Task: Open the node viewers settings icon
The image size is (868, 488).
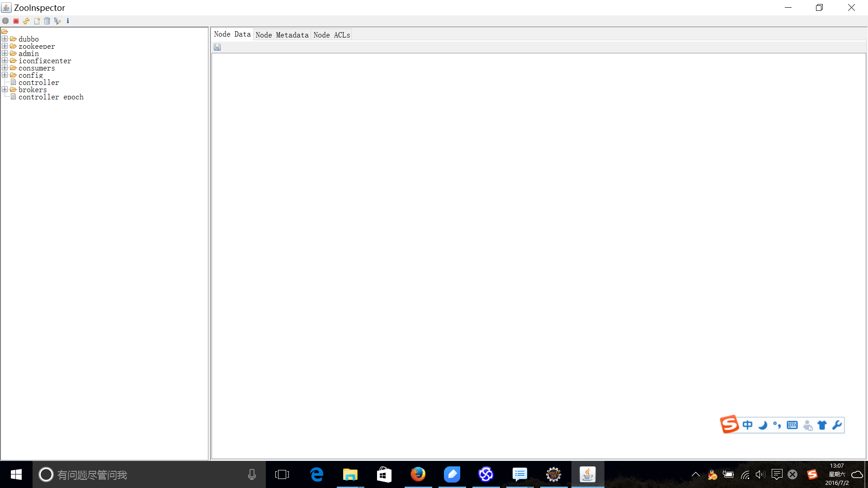Action: point(57,21)
